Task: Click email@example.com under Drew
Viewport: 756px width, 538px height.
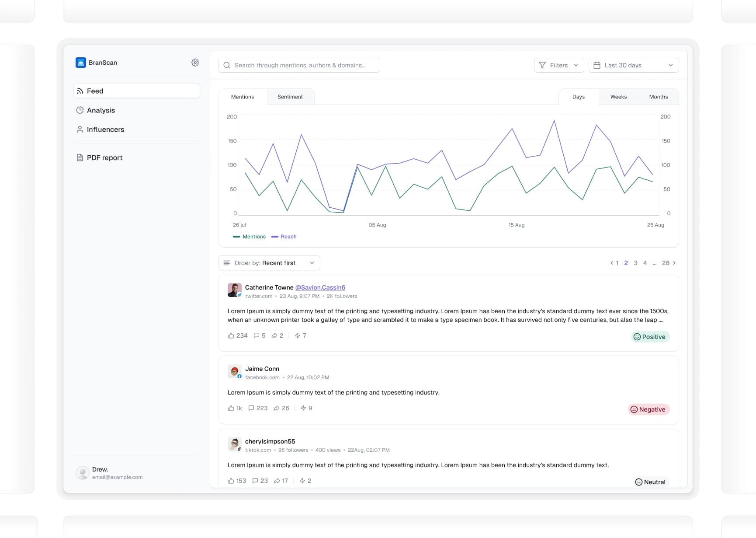Action: (x=117, y=477)
